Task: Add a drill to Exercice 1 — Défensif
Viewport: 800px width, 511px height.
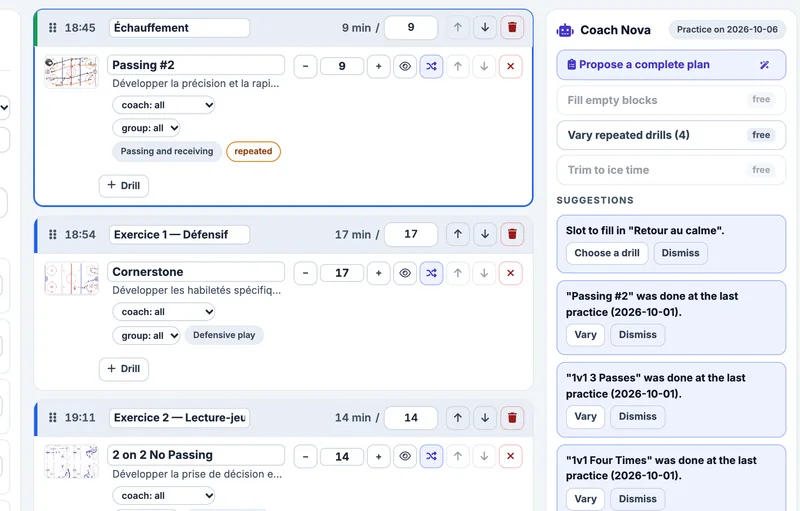Action: (123, 369)
